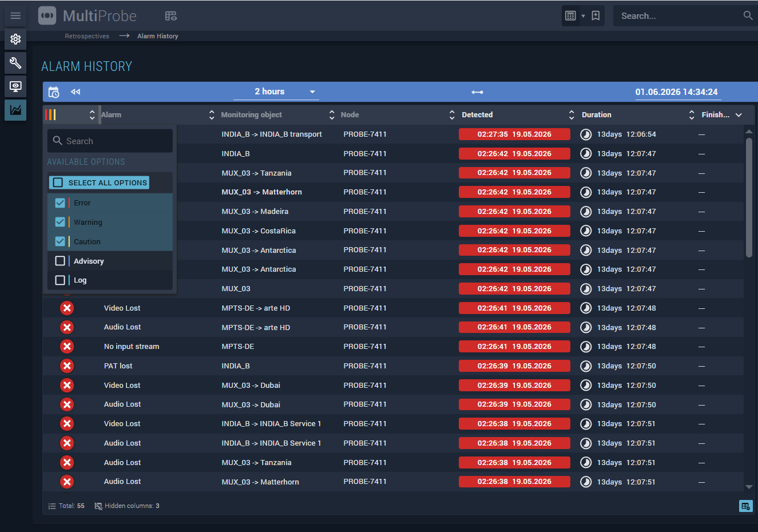Click the column settings icon at bottom right
This screenshot has width=758, height=532.
coord(745,506)
